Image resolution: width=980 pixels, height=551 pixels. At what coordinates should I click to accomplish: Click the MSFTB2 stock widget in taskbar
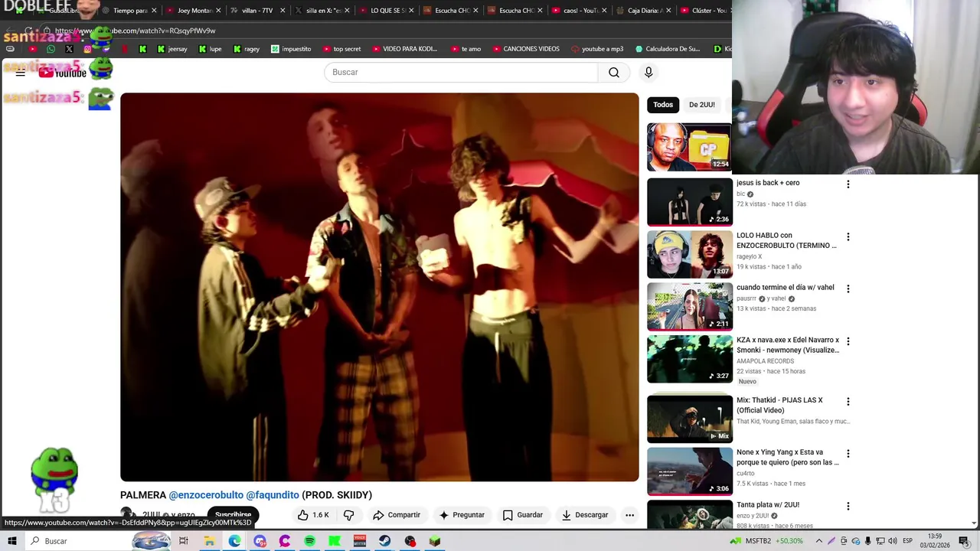[x=768, y=541]
